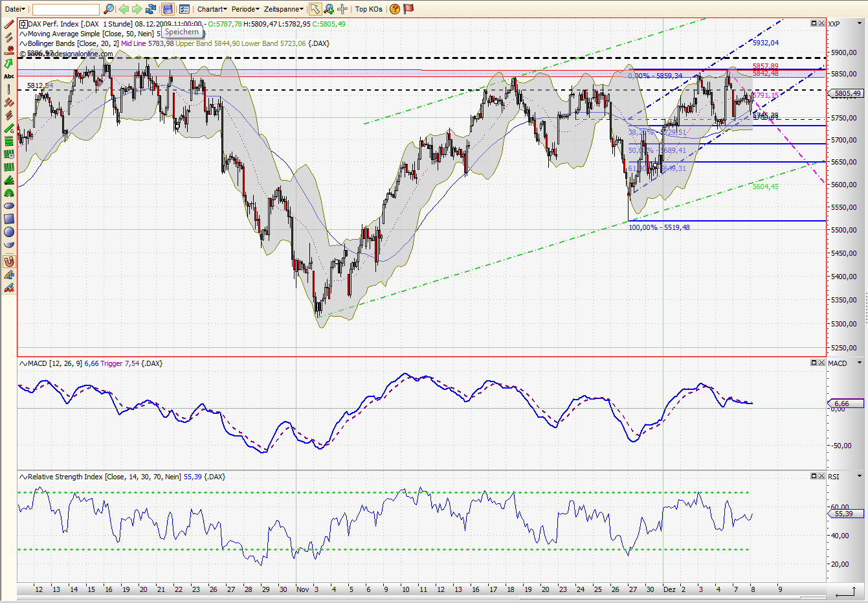The image size is (868, 603).
Task: Click inside the toolbar search field
Action: (x=65, y=8)
